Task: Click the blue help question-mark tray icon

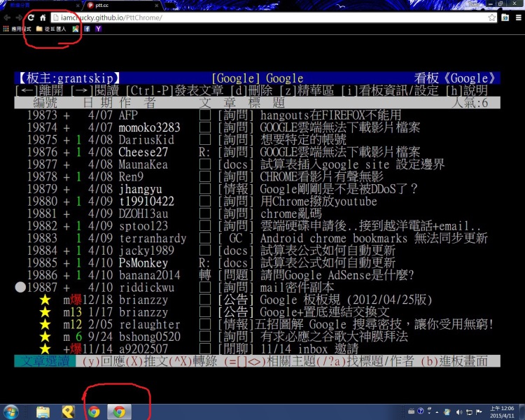Action: click(421, 411)
